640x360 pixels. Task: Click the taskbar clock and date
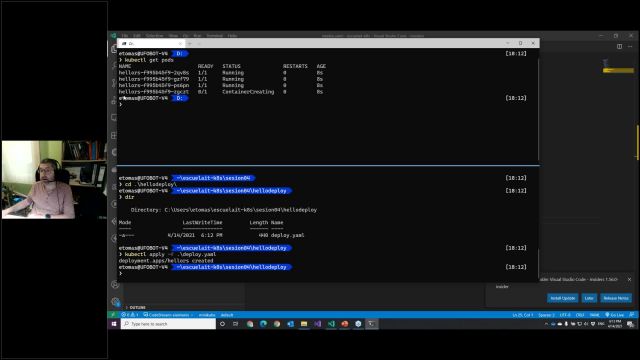click(615, 324)
